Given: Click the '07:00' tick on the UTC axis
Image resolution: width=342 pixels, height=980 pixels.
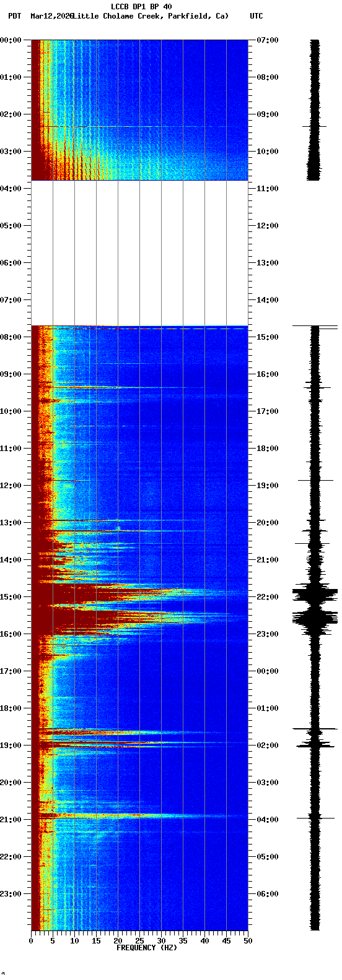Looking at the screenshot, I should (x=268, y=40).
